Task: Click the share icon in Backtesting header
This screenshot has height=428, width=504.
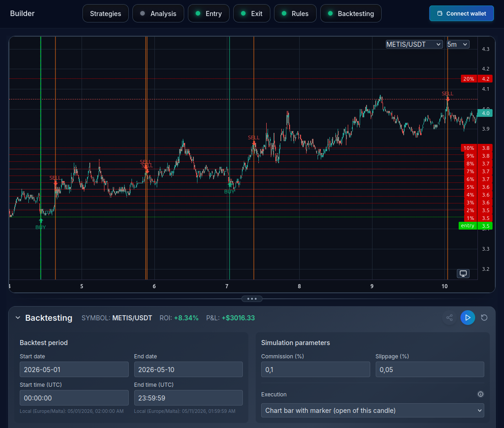Action: (449, 318)
